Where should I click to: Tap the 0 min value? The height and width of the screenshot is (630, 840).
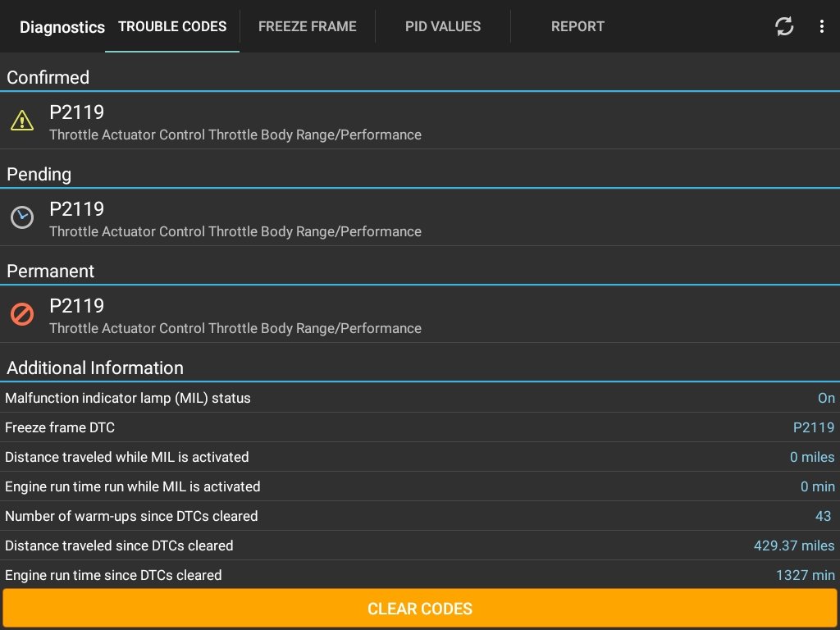coord(818,486)
